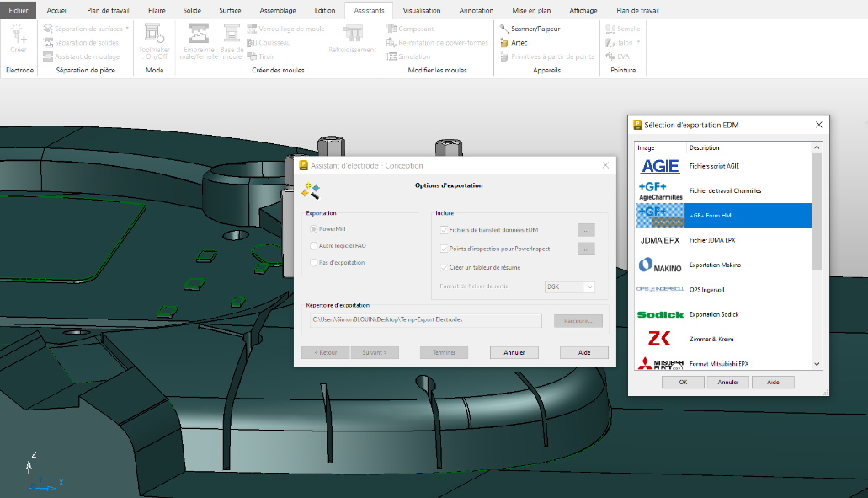Toggle Créer un tableur de résumé checkbox
Screen dimensions: 868x498
[444, 268]
